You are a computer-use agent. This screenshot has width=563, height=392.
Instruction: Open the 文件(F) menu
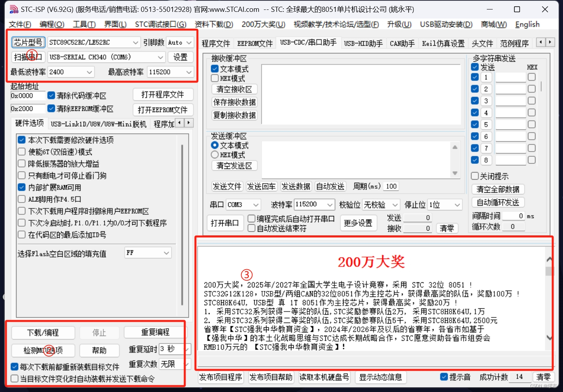click(20, 24)
